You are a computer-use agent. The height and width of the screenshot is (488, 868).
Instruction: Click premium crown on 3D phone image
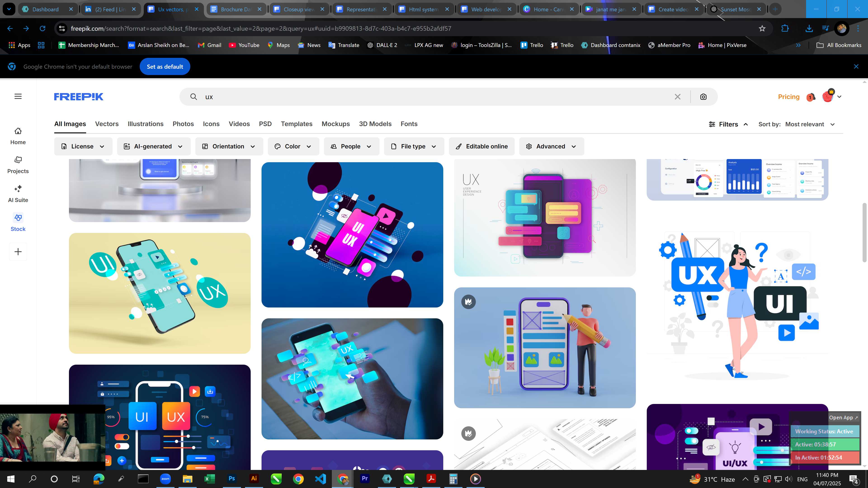point(468,301)
